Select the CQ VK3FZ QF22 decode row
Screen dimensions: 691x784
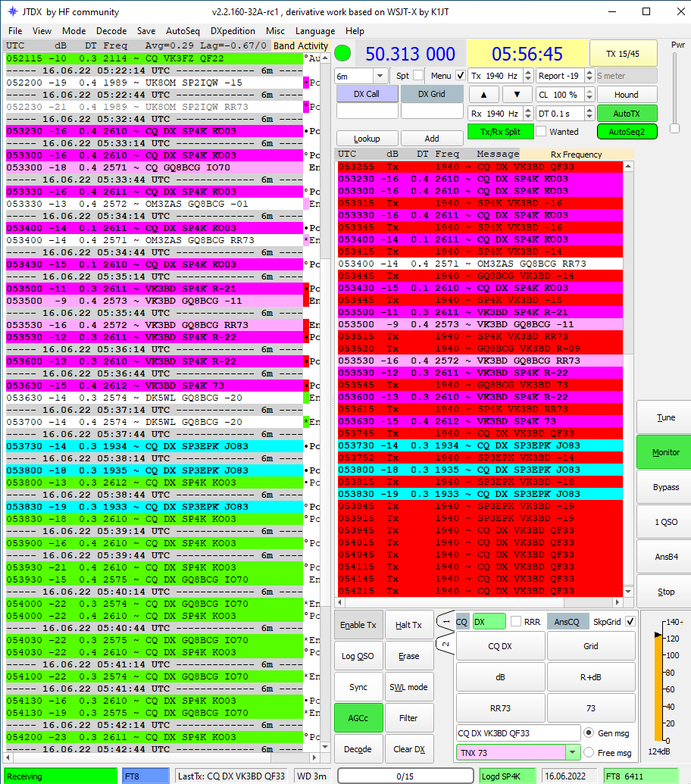tap(155, 58)
